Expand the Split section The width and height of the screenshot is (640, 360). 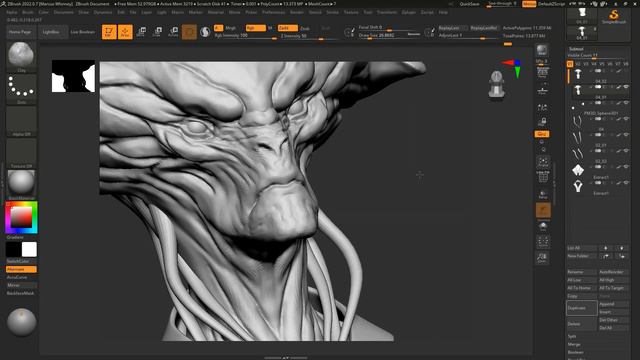[572, 336]
